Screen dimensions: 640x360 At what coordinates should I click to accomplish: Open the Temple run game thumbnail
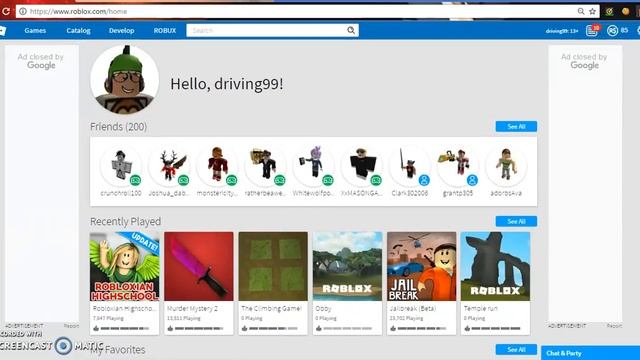(x=496, y=267)
